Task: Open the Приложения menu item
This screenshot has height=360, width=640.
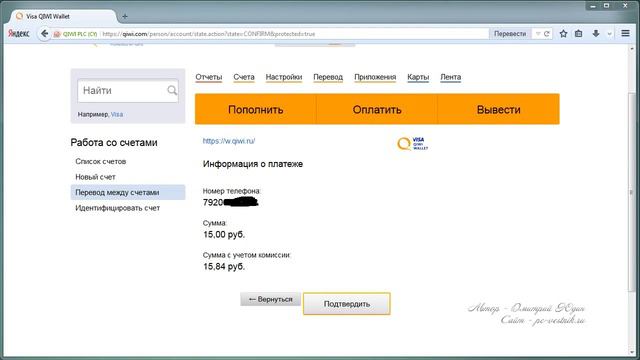Action: 375,77
